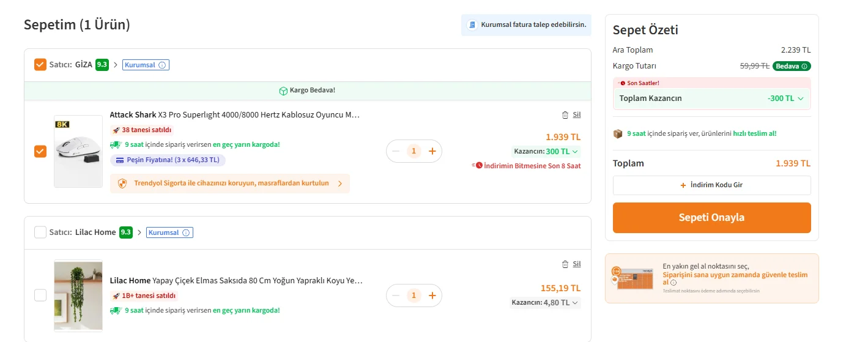868x342 pixels.
Task: Click Toplam 1.939 TL in summary
Action: pyautogui.click(x=793, y=163)
